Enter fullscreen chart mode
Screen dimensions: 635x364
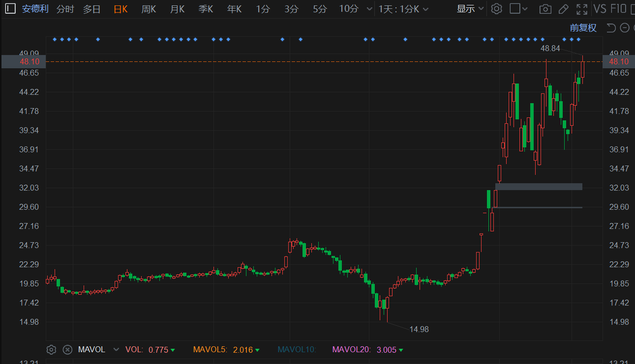point(582,9)
